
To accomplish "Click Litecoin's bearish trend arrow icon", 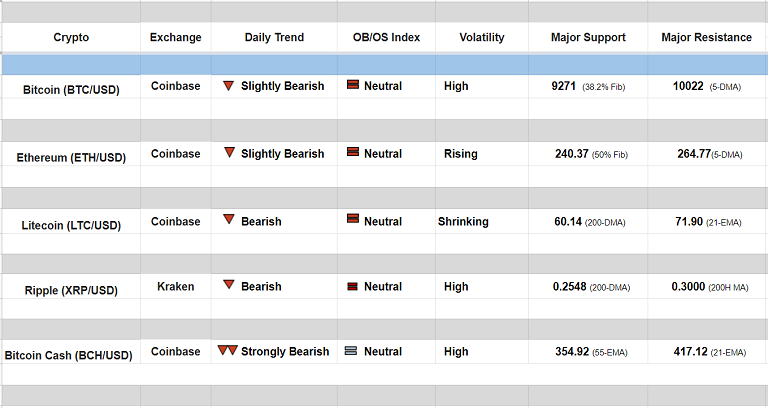I will click(x=229, y=220).
